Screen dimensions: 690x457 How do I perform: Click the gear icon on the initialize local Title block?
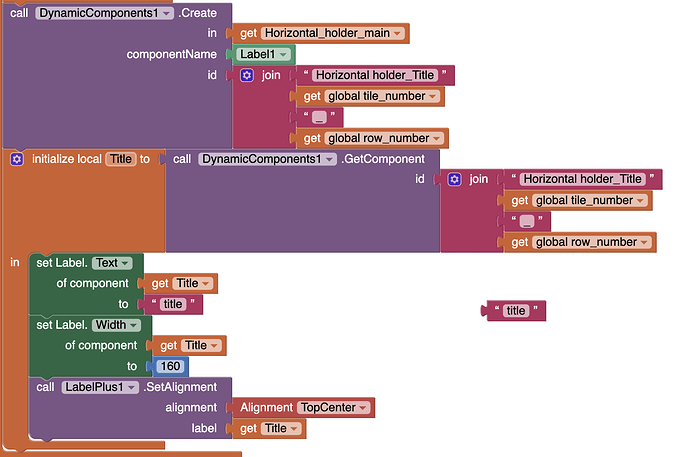click(17, 159)
